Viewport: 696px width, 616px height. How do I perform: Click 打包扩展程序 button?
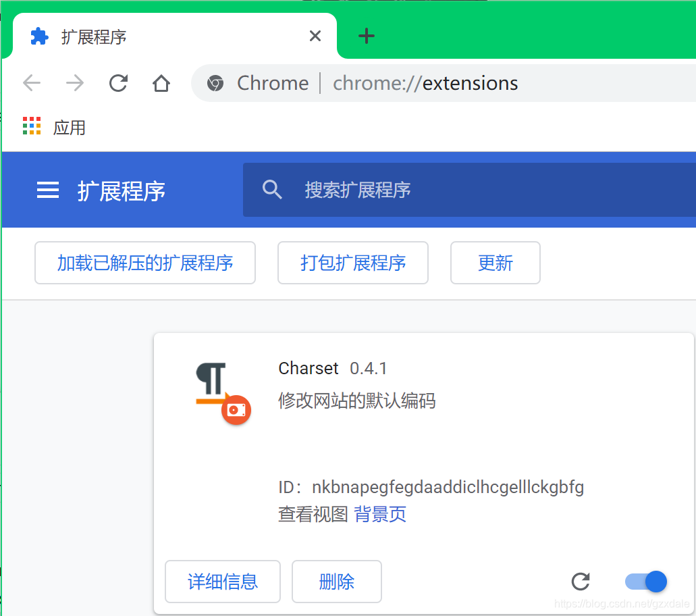pyautogui.click(x=353, y=263)
